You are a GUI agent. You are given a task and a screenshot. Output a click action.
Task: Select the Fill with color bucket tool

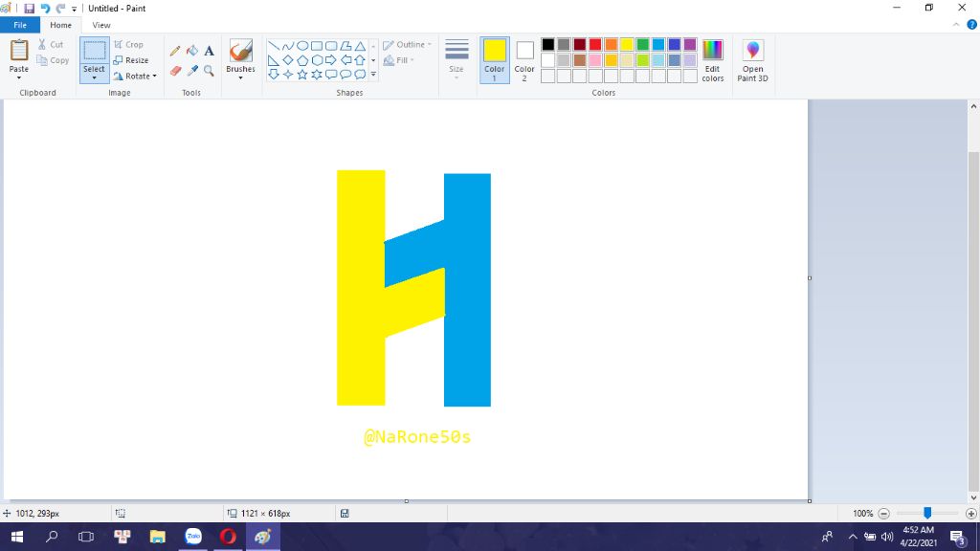tap(192, 52)
